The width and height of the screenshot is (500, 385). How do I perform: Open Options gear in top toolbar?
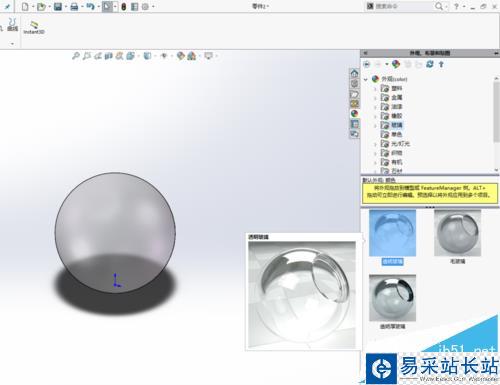(x=145, y=6)
